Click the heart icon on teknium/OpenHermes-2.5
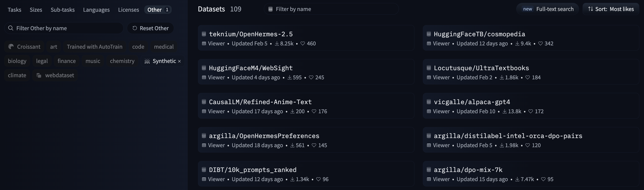Screen dimensions: 644x190 click(x=303, y=44)
